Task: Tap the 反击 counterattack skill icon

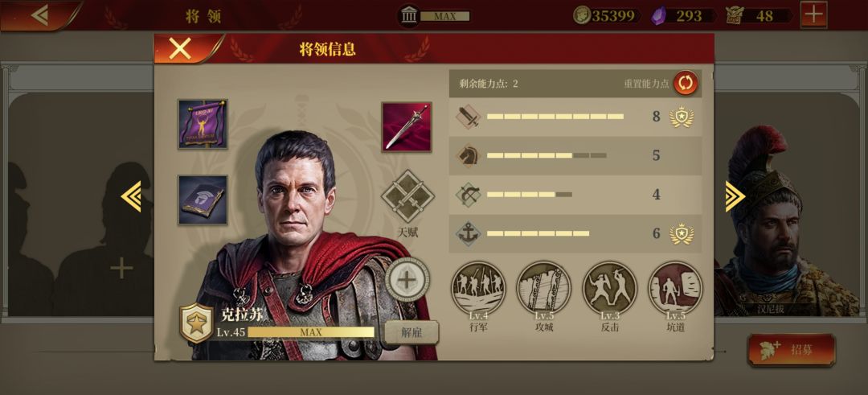Action: (x=609, y=289)
